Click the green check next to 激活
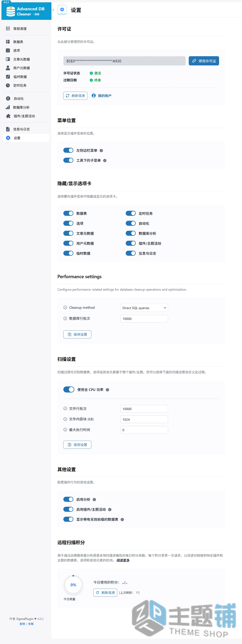 pos(91,73)
